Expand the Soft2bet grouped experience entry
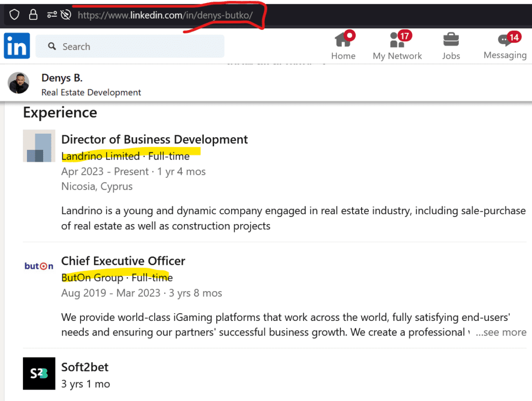532x401 pixels. click(x=85, y=367)
